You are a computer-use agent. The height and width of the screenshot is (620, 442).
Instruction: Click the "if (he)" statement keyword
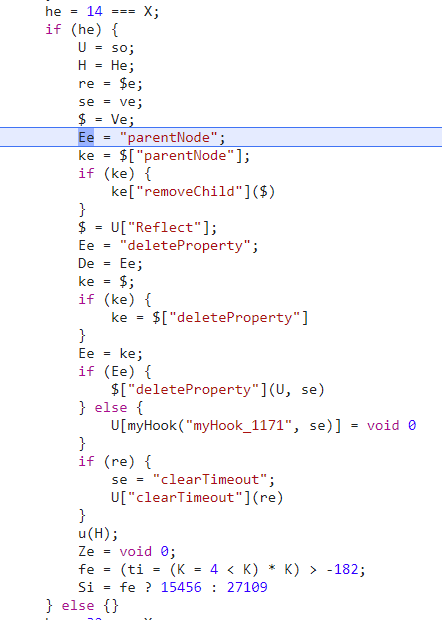pyautogui.click(x=53, y=30)
